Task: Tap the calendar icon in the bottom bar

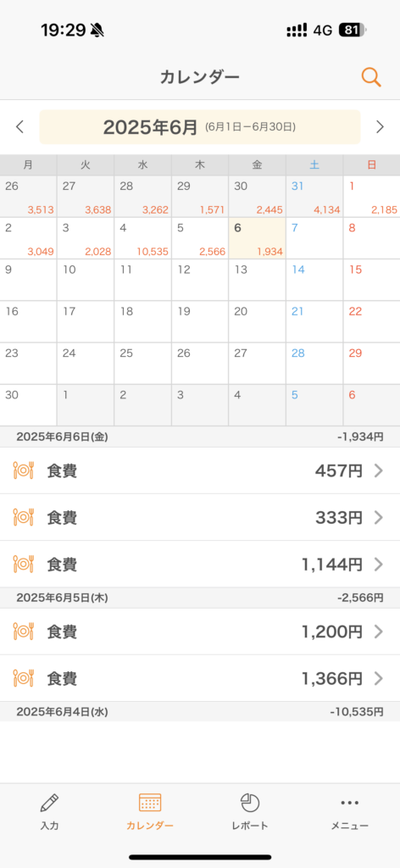Action: (x=150, y=802)
